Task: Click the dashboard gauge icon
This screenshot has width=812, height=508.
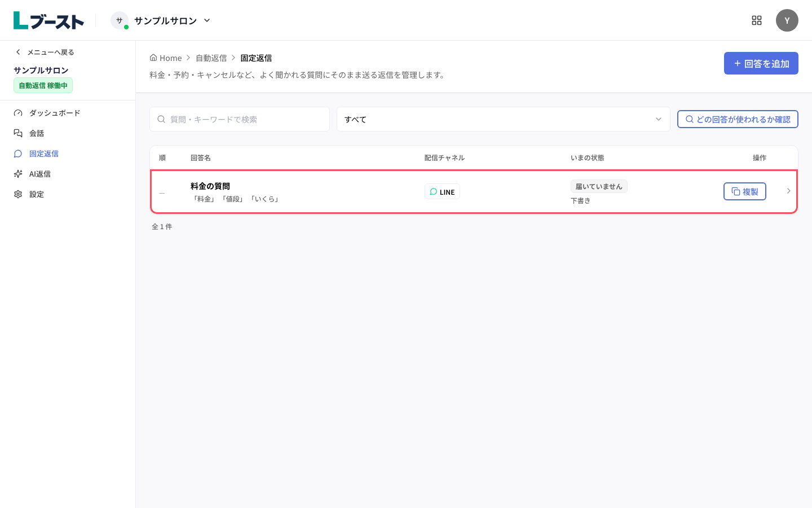Action: [18, 113]
